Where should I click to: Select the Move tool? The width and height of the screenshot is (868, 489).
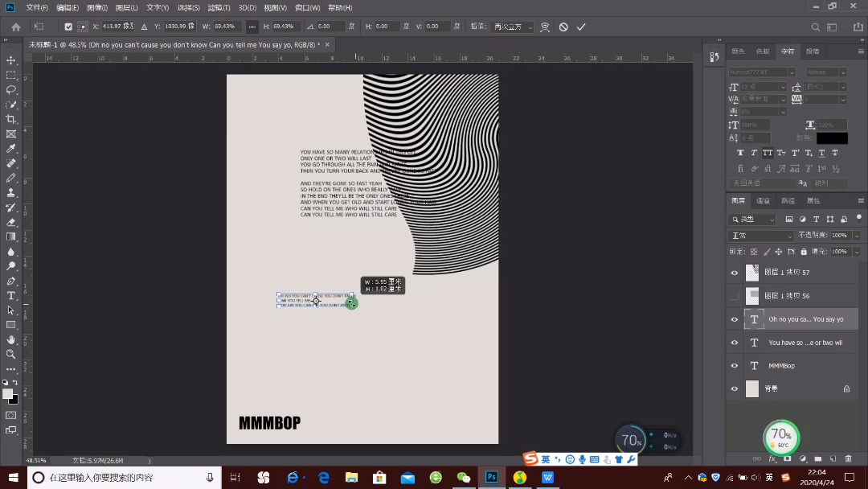11,60
